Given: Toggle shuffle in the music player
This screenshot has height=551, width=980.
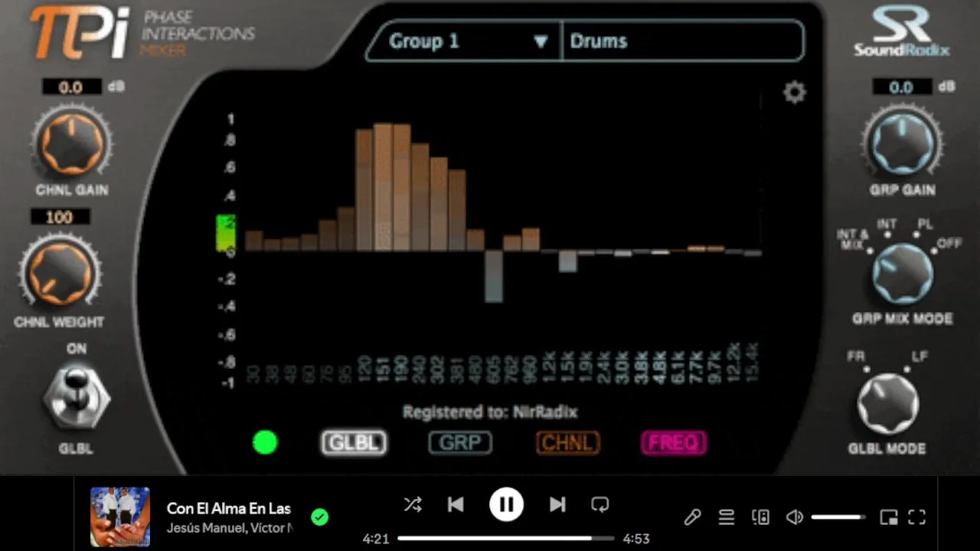Looking at the screenshot, I should (x=412, y=504).
